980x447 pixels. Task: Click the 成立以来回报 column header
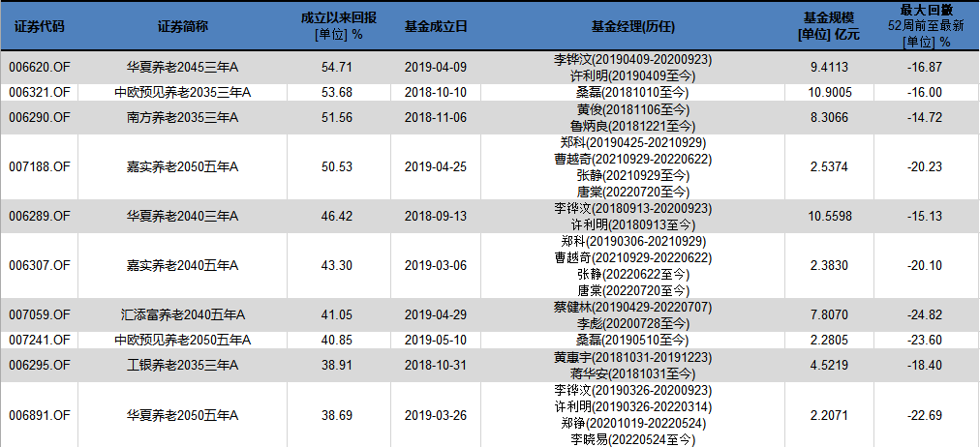coord(339,18)
